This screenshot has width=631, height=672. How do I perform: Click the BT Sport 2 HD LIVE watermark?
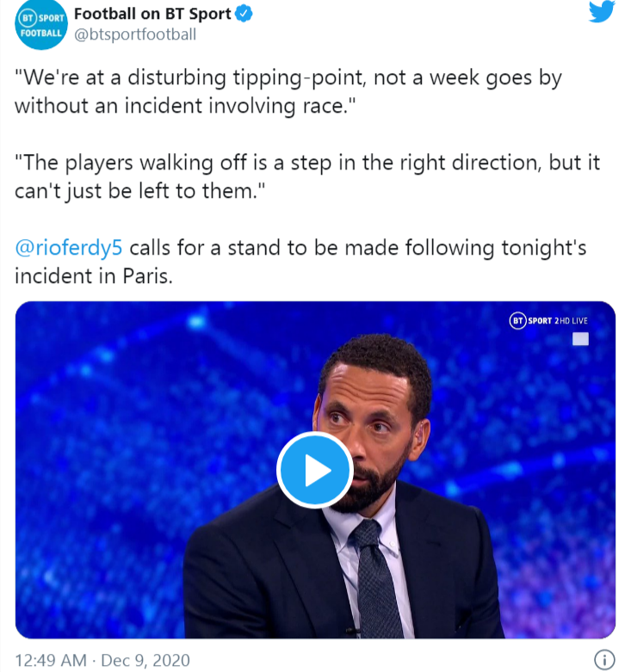click(x=548, y=321)
